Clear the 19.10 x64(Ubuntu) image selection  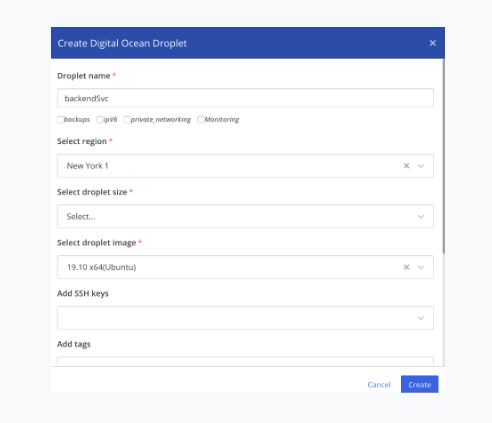tap(406, 267)
